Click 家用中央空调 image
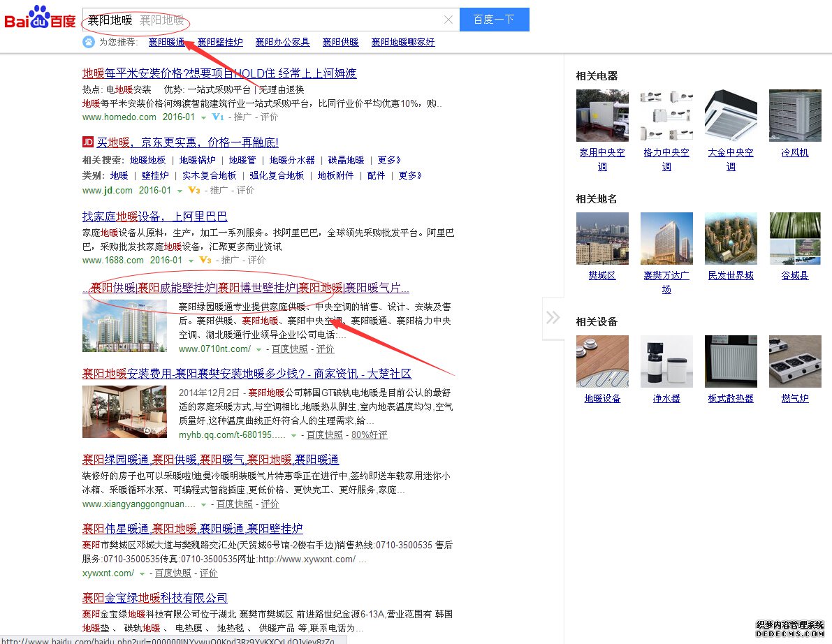832x644 pixels. [602, 115]
